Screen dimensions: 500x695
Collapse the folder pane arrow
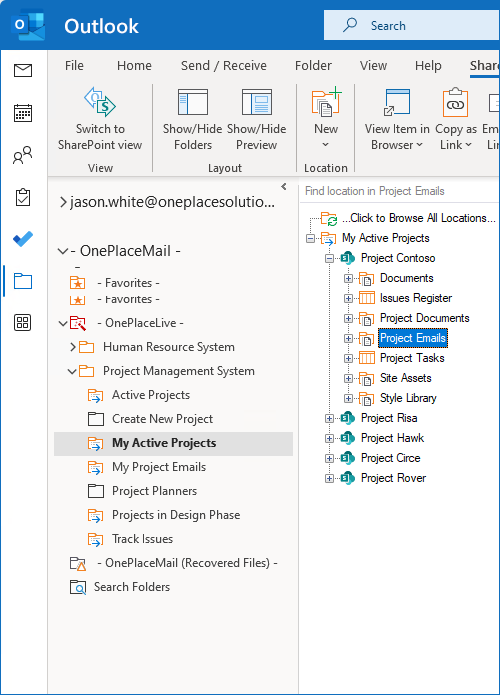(284, 187)
